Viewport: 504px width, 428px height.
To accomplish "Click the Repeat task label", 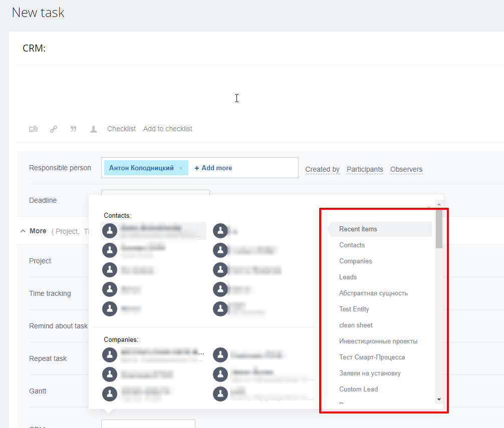I will pos(48,358).
